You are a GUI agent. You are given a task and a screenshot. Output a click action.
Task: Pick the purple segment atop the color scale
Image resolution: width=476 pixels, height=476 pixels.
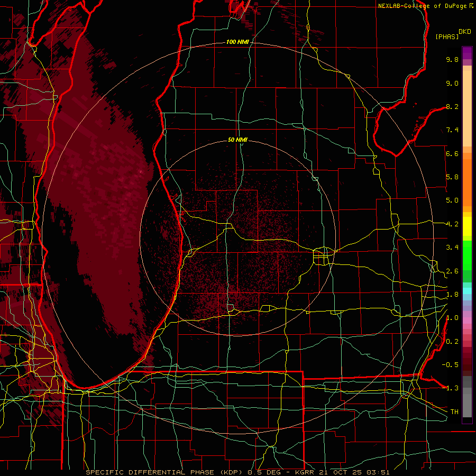pyautogui.click(x=467, y=53)
